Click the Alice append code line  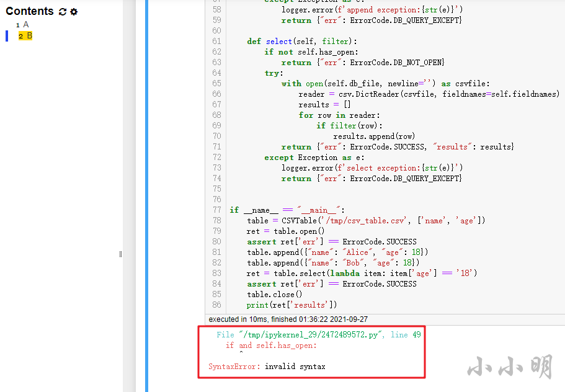pyautogui.click(x=337, y=252)
